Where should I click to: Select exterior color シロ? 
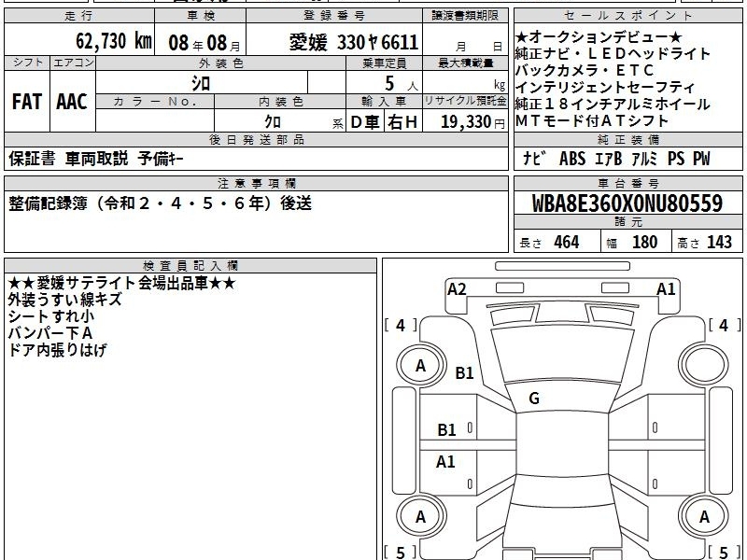[201, 84]
